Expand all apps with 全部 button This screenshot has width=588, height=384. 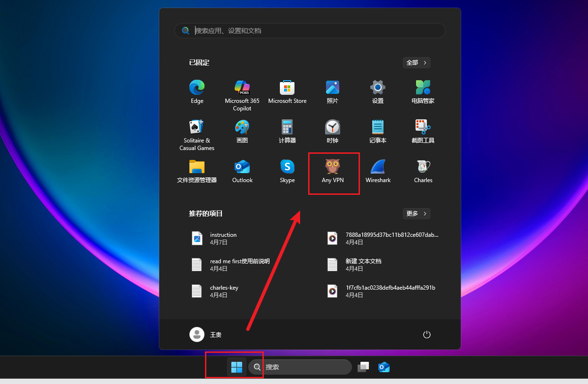tap(416, 63)
